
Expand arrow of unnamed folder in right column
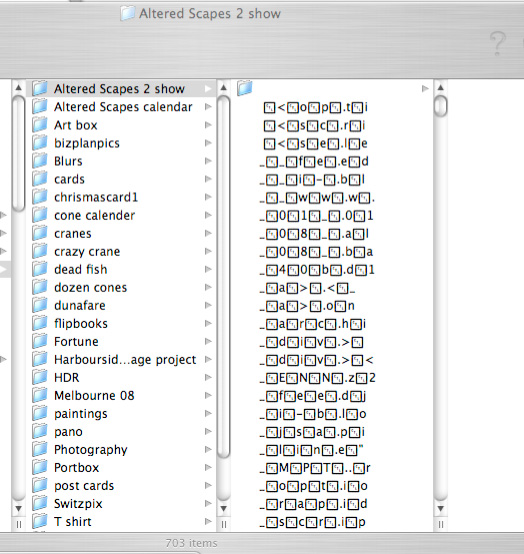(x=425, y=88)
